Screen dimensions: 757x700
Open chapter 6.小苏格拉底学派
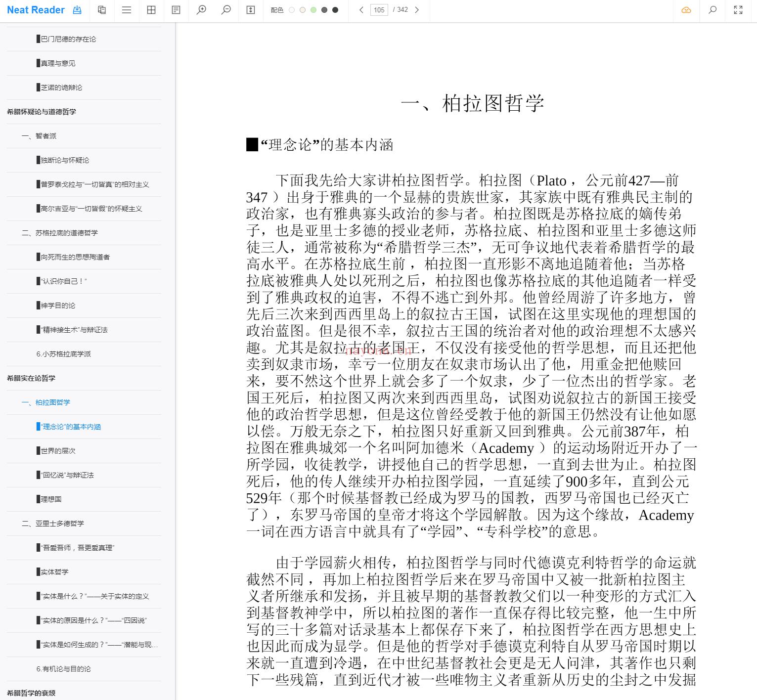[63, 354]
